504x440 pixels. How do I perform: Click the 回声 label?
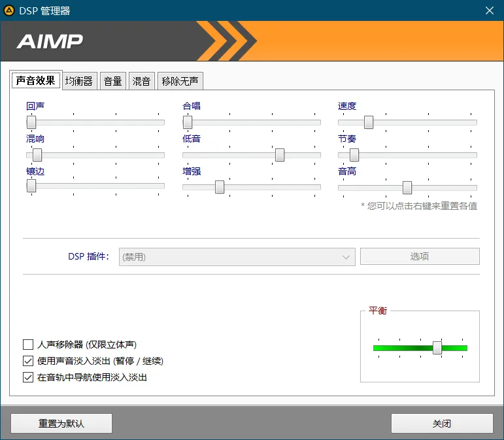(x=35, y=106)
